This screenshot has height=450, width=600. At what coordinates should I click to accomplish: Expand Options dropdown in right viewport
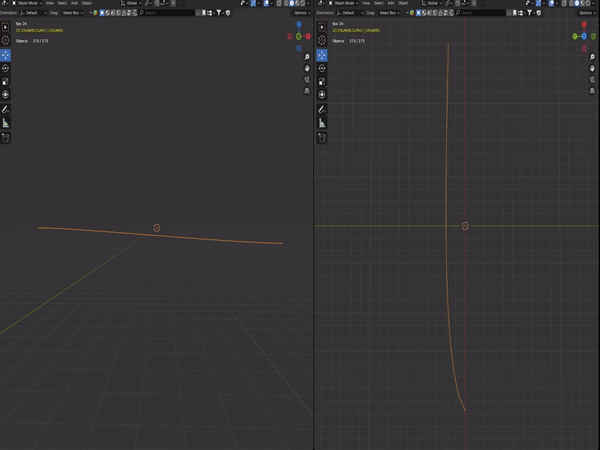pos(587,13)
